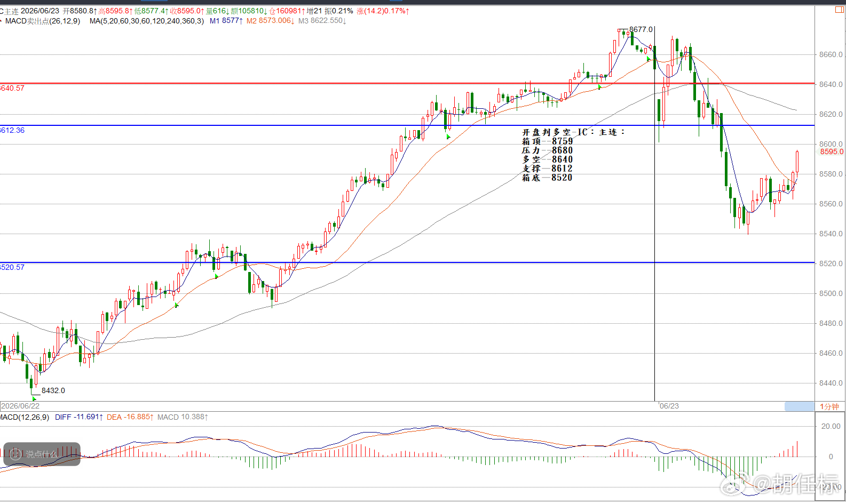This screenshot has height=504, width=846.
Task: Click the 8677.0 high price marker
Action: (x=641, y=29)
